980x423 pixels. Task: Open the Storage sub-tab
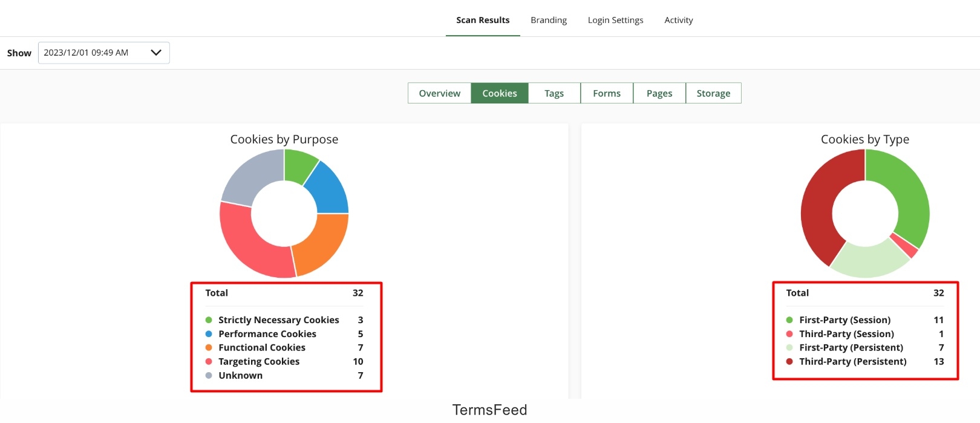tap(713, 93)
